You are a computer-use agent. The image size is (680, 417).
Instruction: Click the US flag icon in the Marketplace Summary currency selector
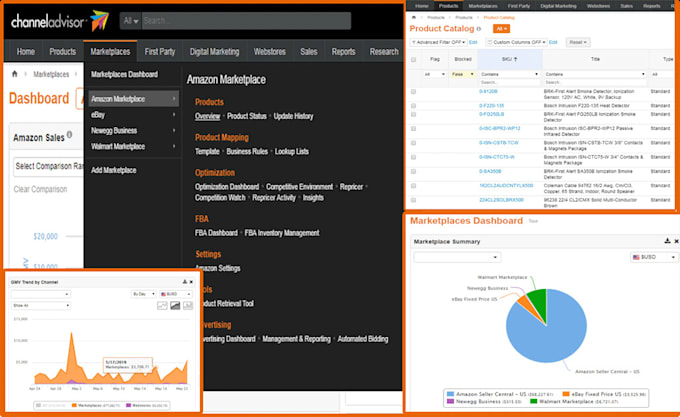(636, 257)
